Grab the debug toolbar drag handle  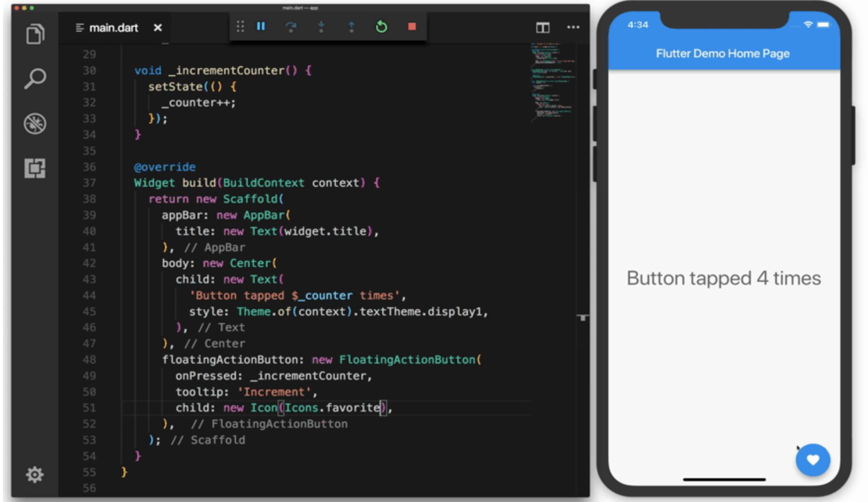240,27
